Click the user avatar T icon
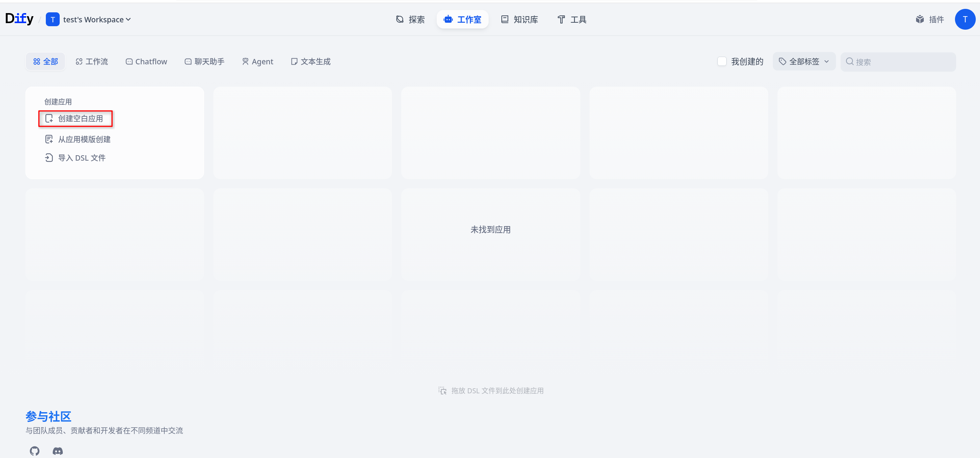Image resolution: width=980 pixels, height=458 pixels. [x=965, y=19]
